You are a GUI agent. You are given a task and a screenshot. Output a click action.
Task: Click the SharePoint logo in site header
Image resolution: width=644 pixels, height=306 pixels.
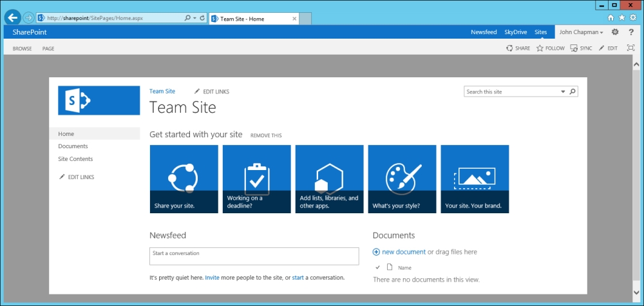pyautogui.click(x=99, y=100)
